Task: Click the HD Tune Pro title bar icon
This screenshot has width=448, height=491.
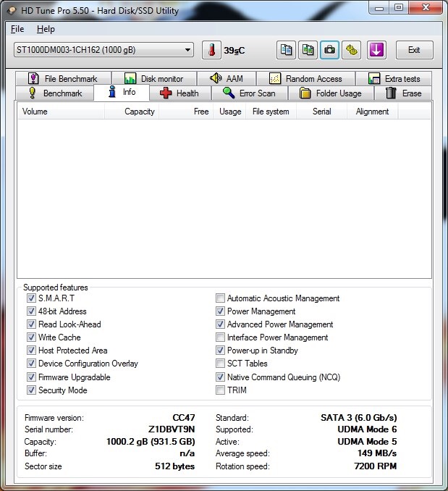Action: (x=12, y=11)
